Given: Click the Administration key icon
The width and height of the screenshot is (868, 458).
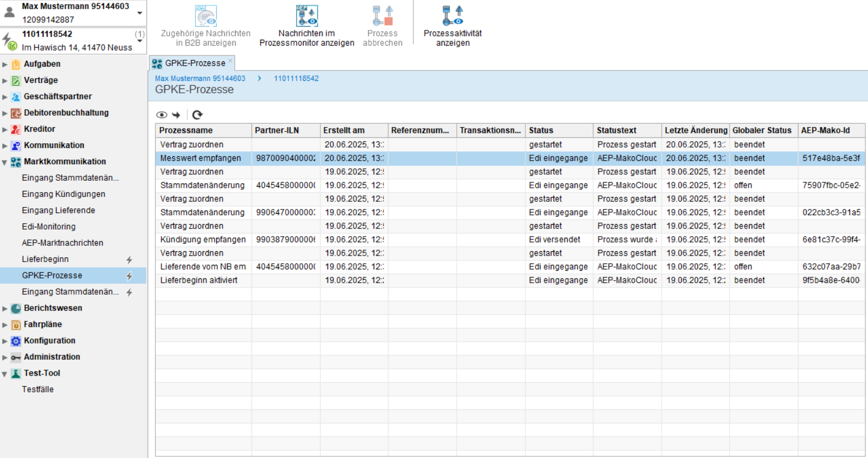Looking at the screenshot, I should 16,357.
